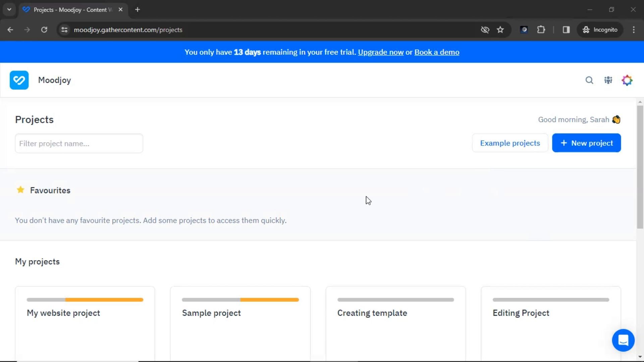The image size is (644, 362).
Task: Click the page vertical scrollbar thumb
Action: click(640, 167)
